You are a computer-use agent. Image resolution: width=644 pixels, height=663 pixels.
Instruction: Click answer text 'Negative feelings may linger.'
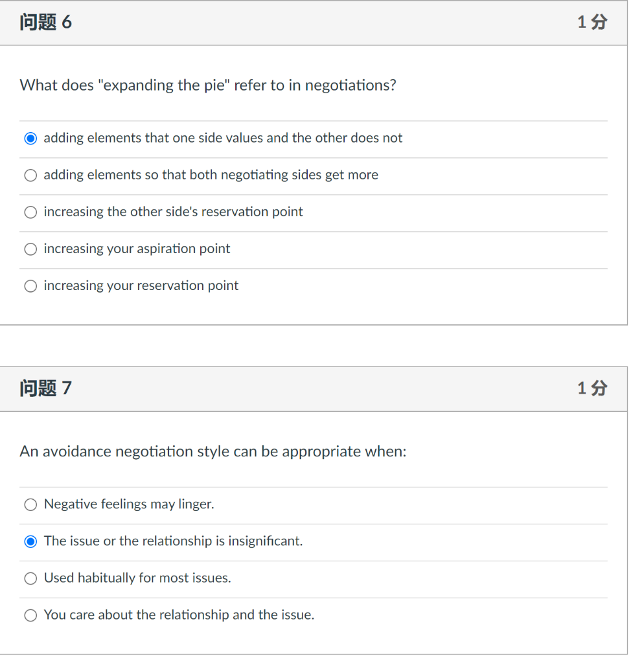tap(129, 504)
